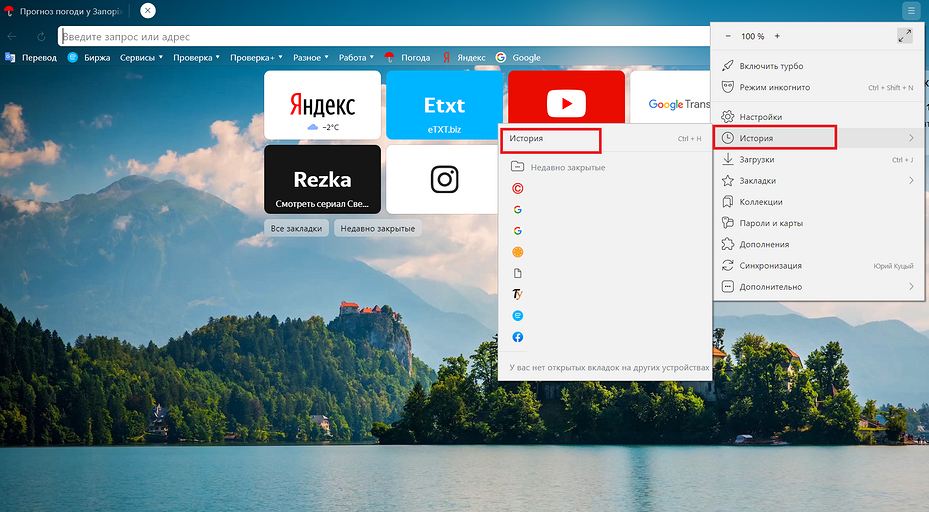Select the Прогноз погоды tab
929x512 pixels.
(x=65, y=11)
